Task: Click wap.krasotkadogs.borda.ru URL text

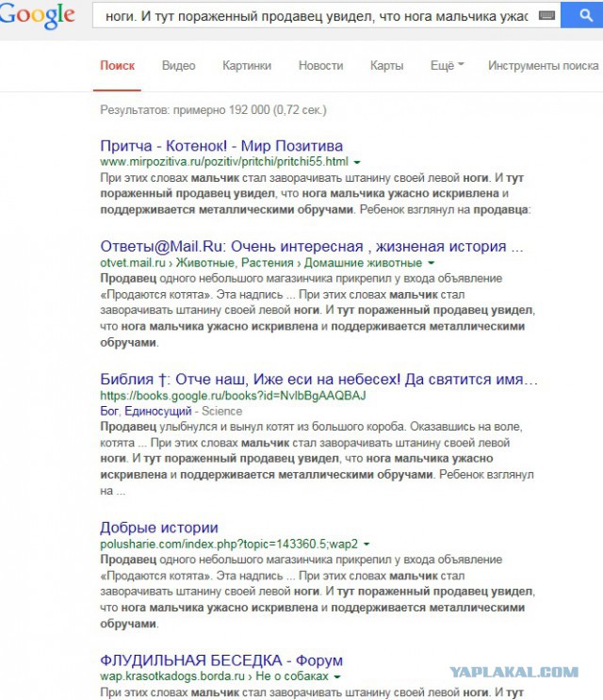Action: [x=172, y=676]
